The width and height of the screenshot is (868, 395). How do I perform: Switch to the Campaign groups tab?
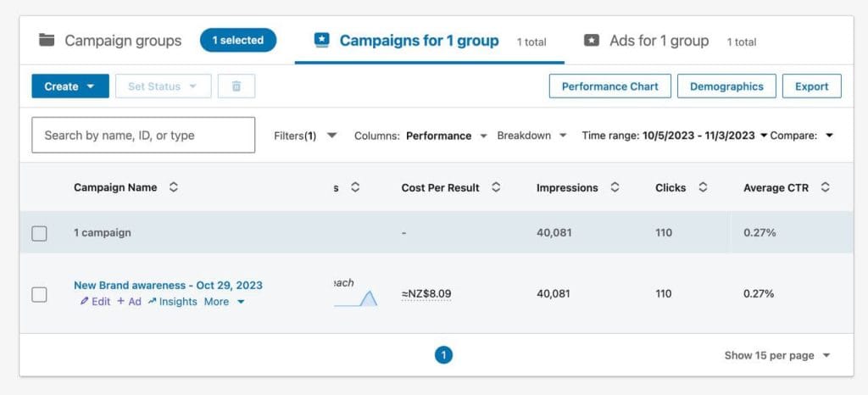pos(110,41)
